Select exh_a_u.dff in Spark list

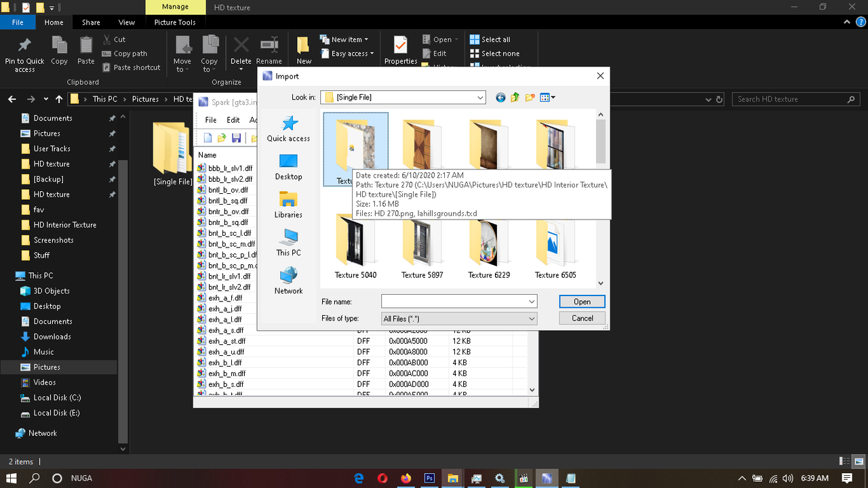coord(226,352)
